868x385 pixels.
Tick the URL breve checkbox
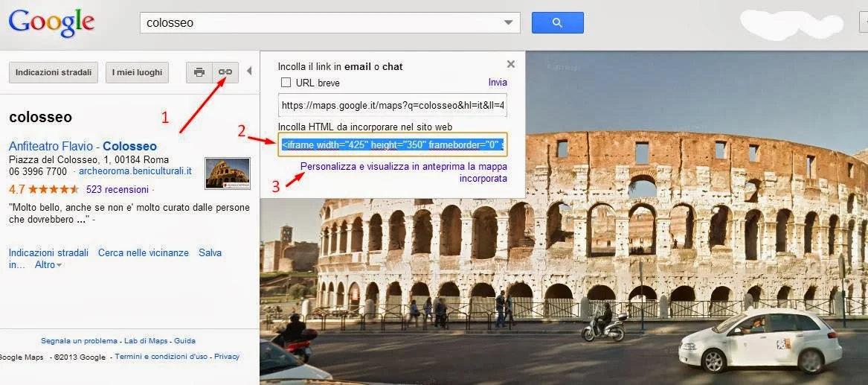286,83
